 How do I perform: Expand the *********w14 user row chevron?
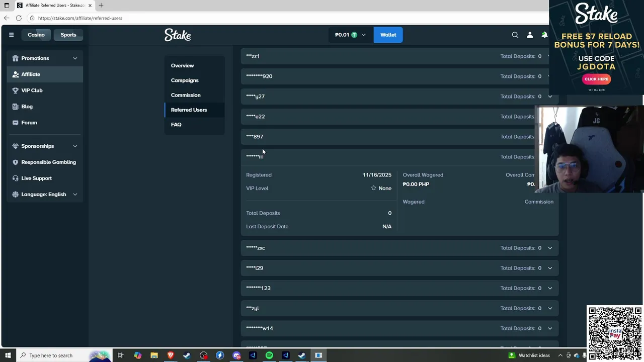(x=549, y=328)
